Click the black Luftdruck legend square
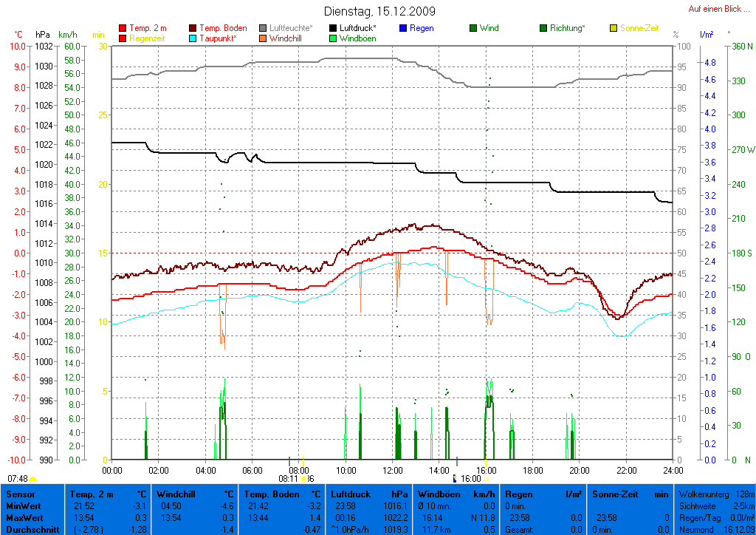 [x=334, y=28]
